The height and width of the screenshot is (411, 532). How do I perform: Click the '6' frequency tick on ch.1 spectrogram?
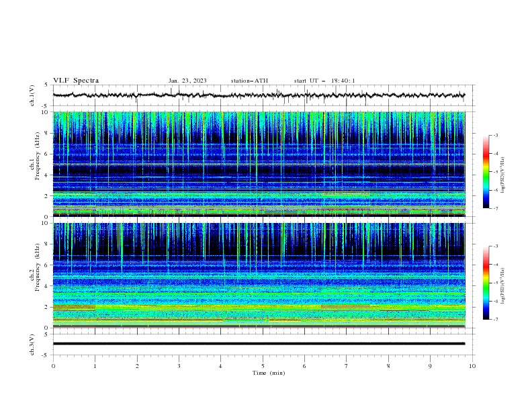[46, 154]
